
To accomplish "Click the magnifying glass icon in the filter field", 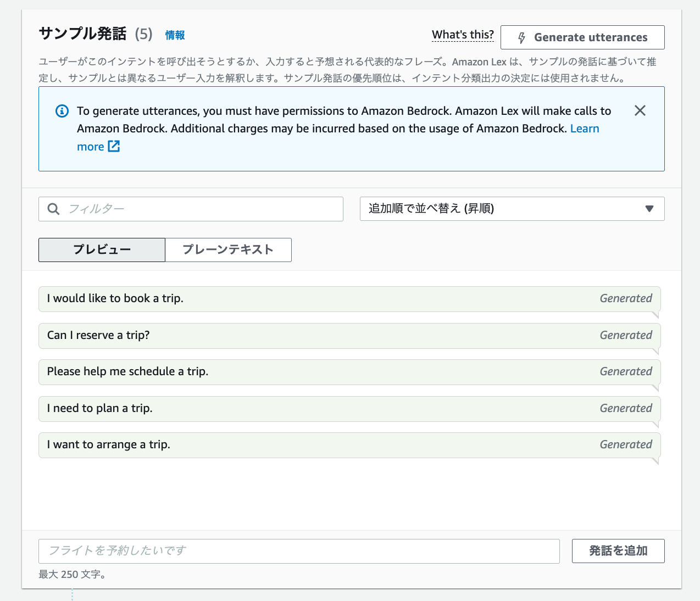I will point(53,209).
